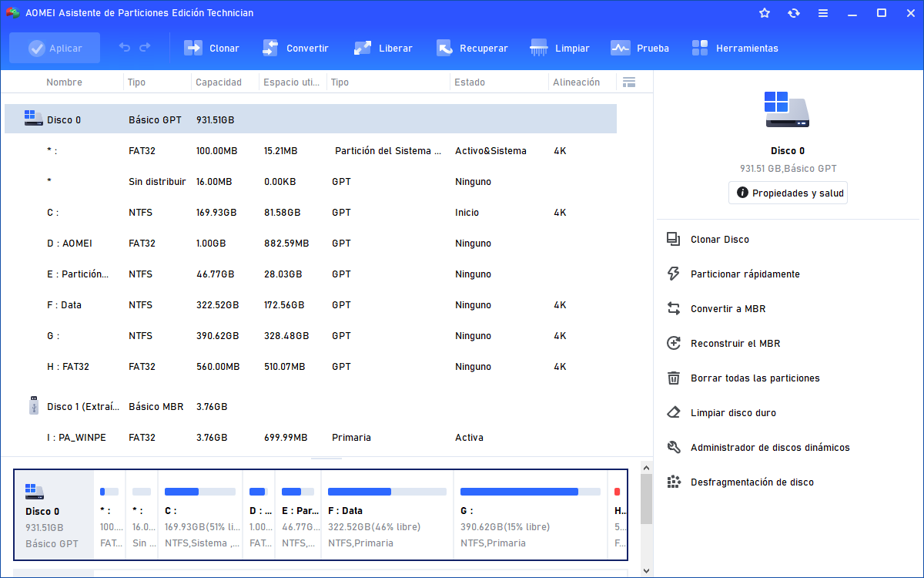Select the G: partition row
The width and height of the screenshot is (924, 578).
tap(311, 336)
